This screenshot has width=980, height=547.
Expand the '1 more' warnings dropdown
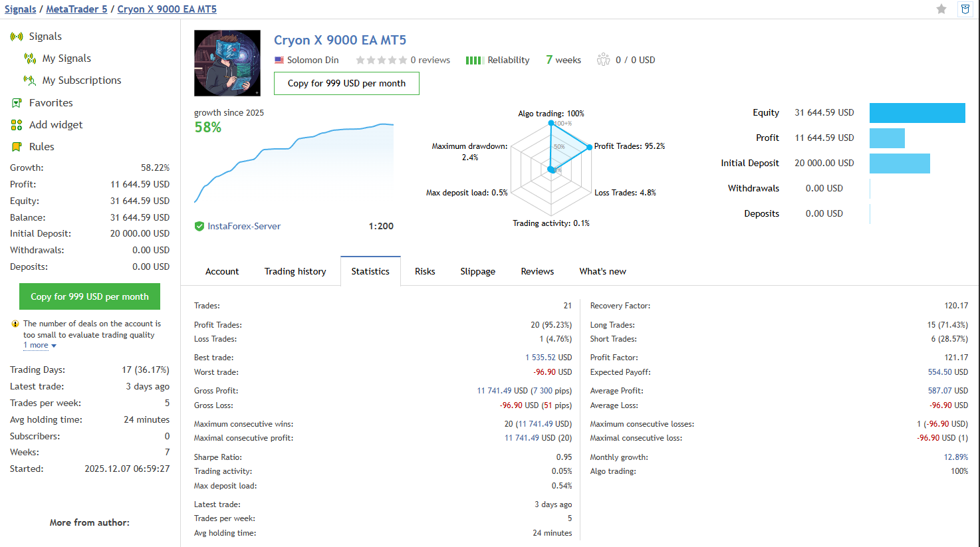coord(40,346)
